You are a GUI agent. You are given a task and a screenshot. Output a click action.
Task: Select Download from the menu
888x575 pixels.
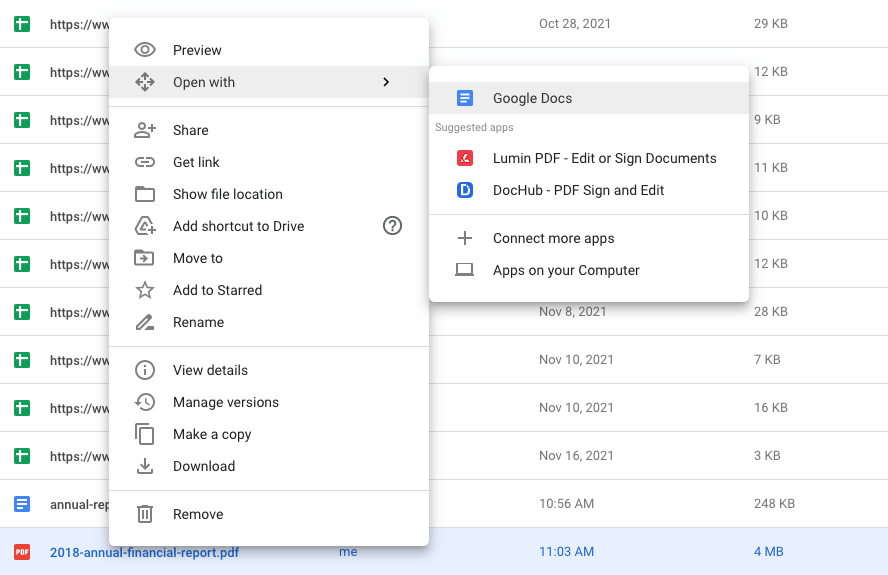coord(269,466)
